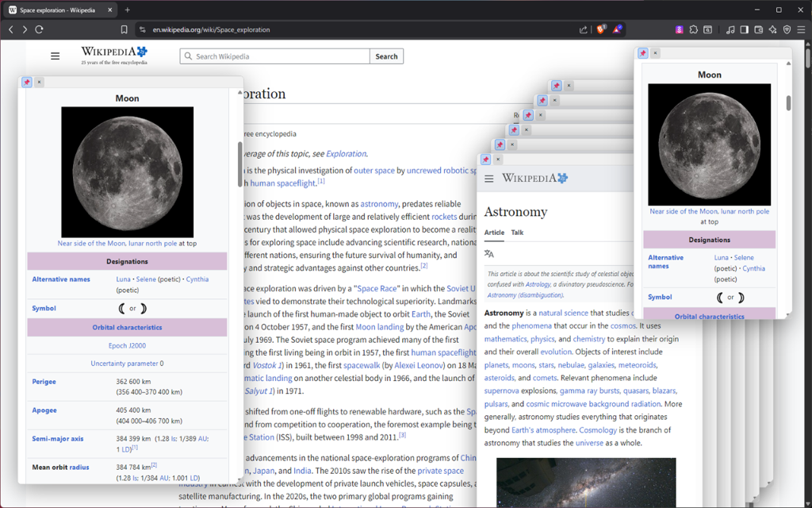This screenshot has width=812, height=508.
Task: Click into the Search Wikipedia input field
Action: pyautogui.click(x=274, y=56)
